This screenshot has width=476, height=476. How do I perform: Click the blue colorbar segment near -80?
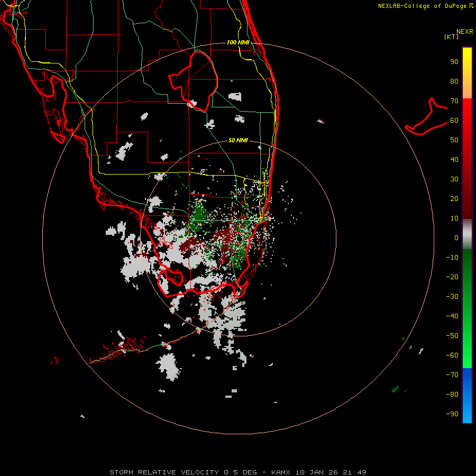click(x=467, y=395)
